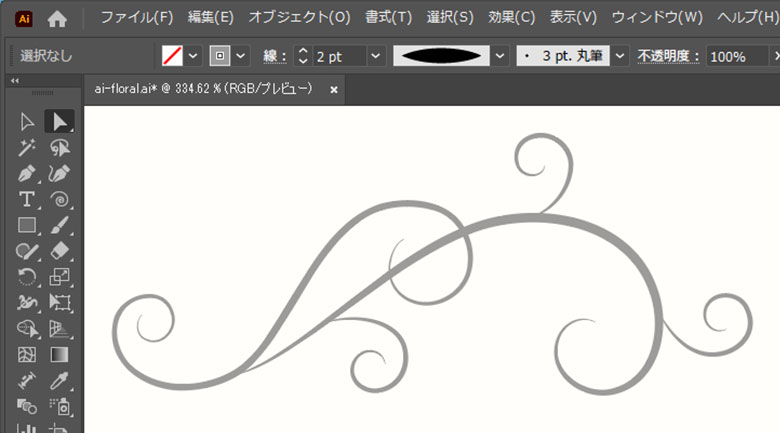Click the 不透明度 opacity link
Viewport: 780px width, 433px height.
666,56
